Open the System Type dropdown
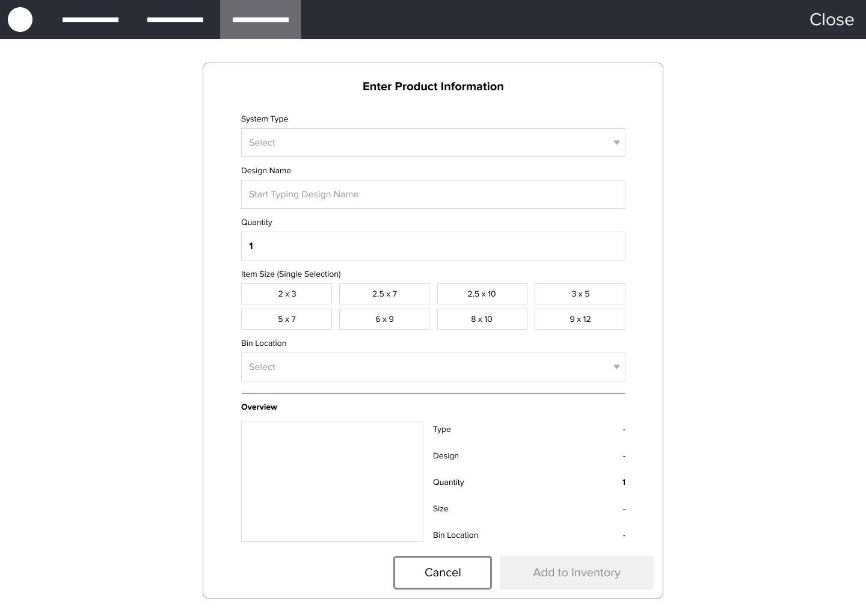Screen dimensions: 866x616 click(433, 143)
